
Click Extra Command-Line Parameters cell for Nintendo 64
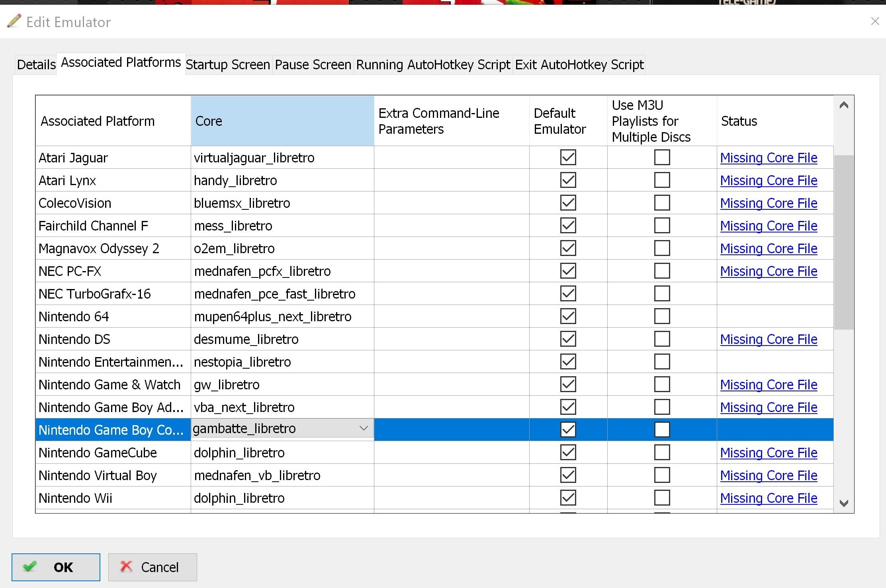coord(452,316)
